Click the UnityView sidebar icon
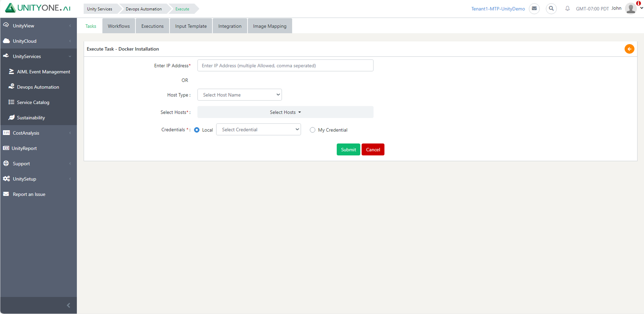Screen dimensions: 644x314 (6, 25)
